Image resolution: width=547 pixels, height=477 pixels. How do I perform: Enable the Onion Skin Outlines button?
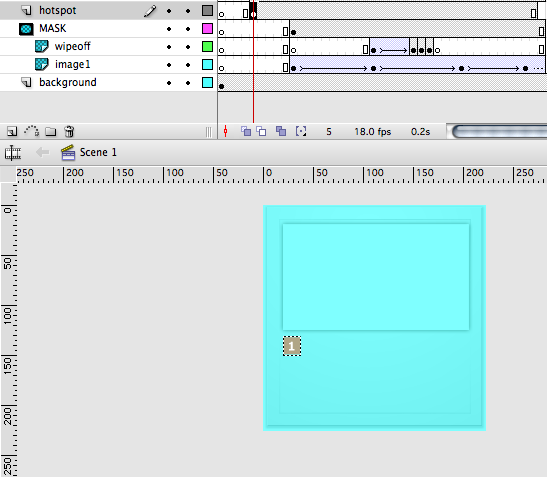pos(261,131)
